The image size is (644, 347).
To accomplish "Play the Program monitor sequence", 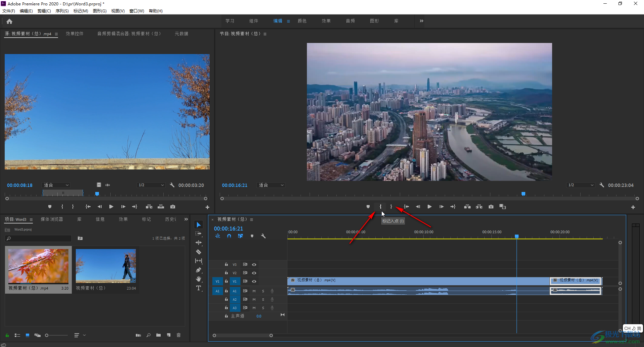I will tap(429, 207).
